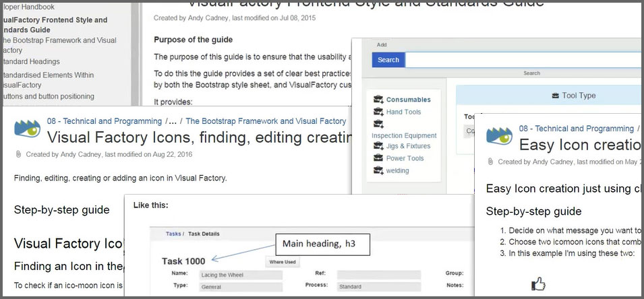Click the Add label above Search
This screenshot has height=299, width=644.
point(382,44)
